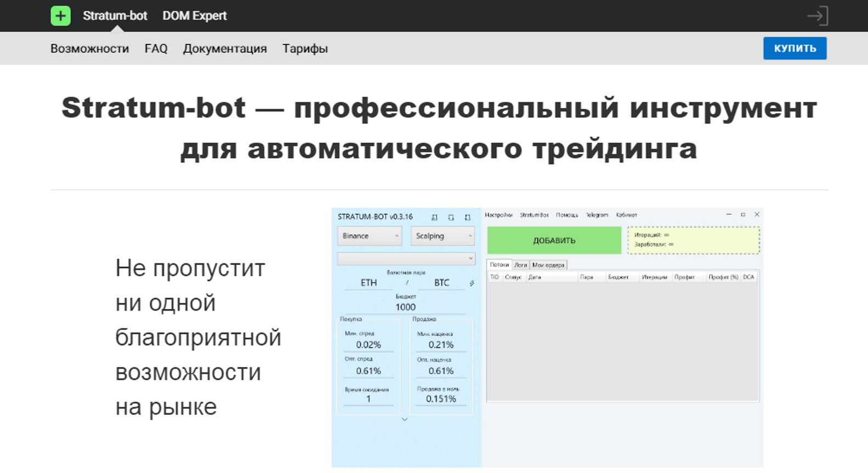Image resolution: width=868 pixels, height=473 pixels.
Task: Click the blue КУПИТЬ button
Action: click(x=795, y=48)
